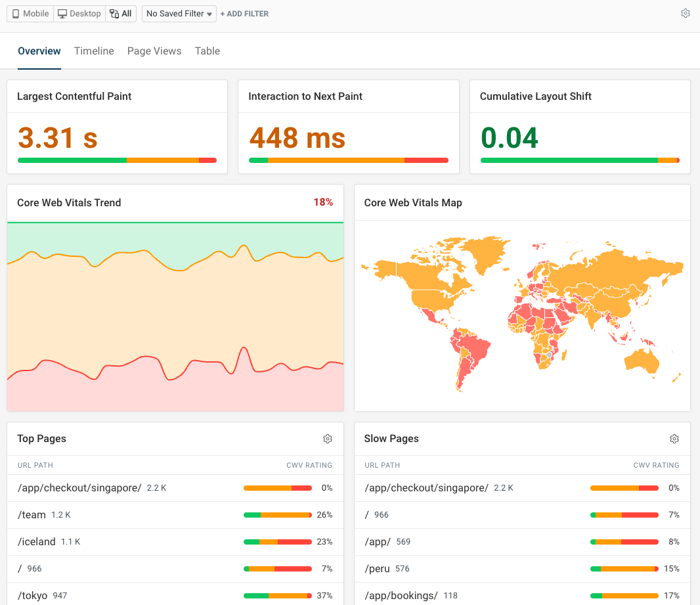The image size is (700, 605).
Task: Toggle the Mobile-only traffic view
Action: 29,13
